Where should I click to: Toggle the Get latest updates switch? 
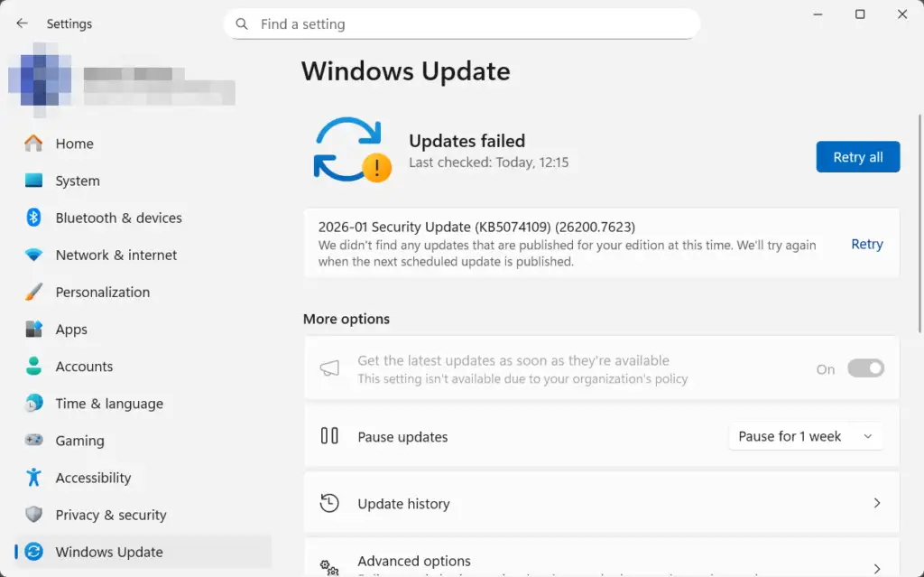(864, 368)
